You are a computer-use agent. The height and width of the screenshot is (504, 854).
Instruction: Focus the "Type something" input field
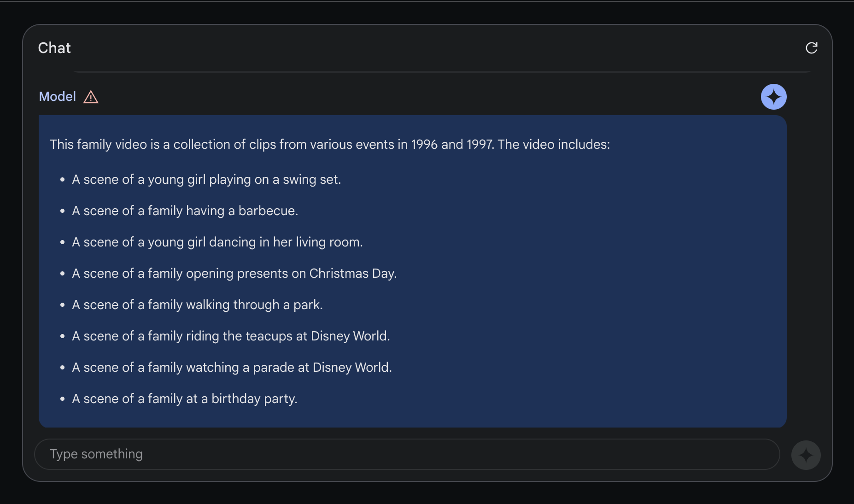click(407, 454)
